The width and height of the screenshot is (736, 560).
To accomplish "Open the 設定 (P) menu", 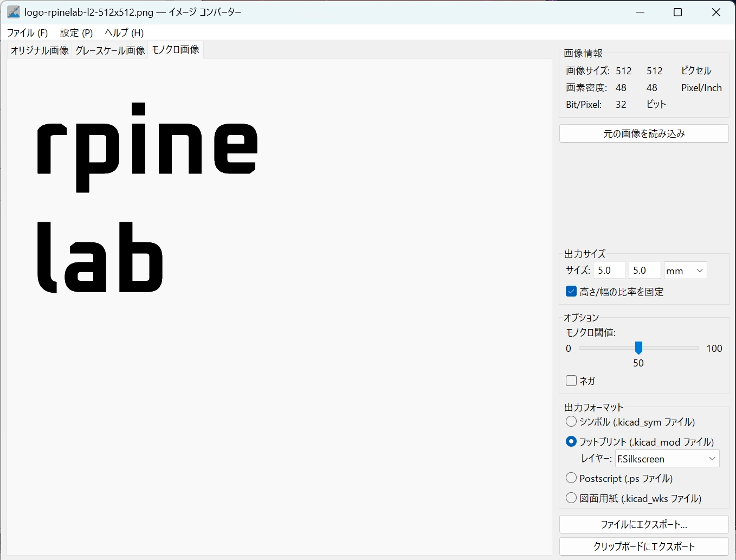I will click(x=76, y=33).
